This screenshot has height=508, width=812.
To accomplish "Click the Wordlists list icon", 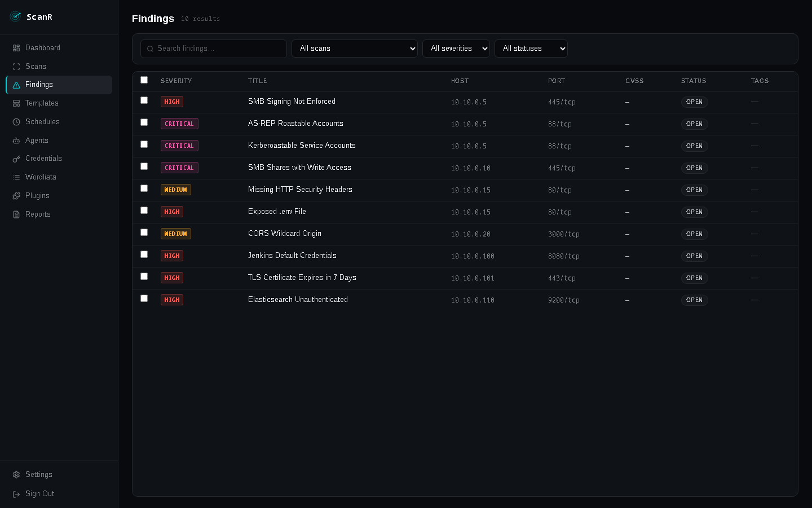I will coord(16,177).
